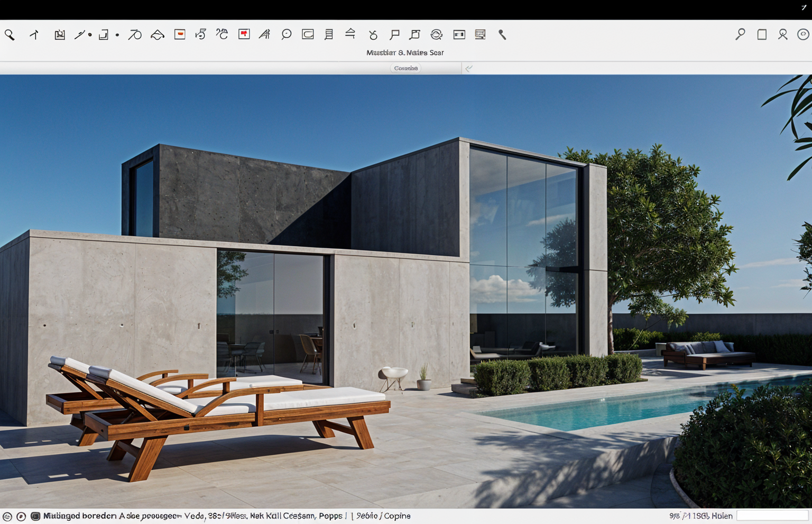This screenshot has height=524, width=812.
Task: Click the arrow select tool icon
Action: tap(34, 35)
